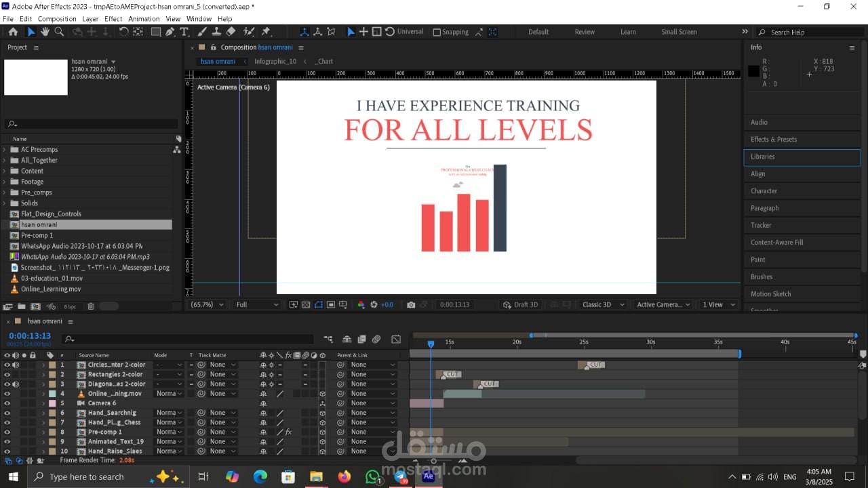Screen dimensions: 868x488
Task: Take snapshot with camera icon
Action: [x=411, y=305]
